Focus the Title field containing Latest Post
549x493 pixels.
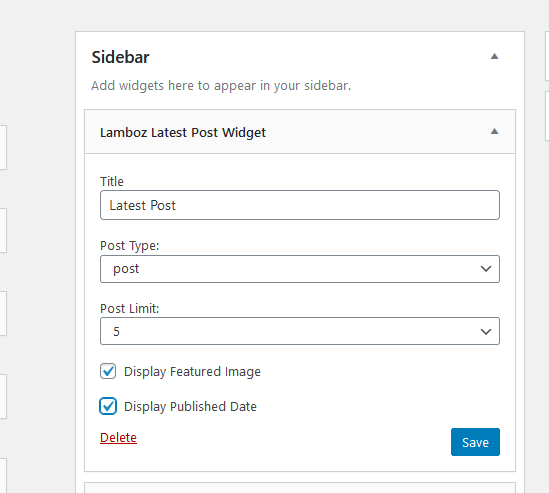pos(300,205)
